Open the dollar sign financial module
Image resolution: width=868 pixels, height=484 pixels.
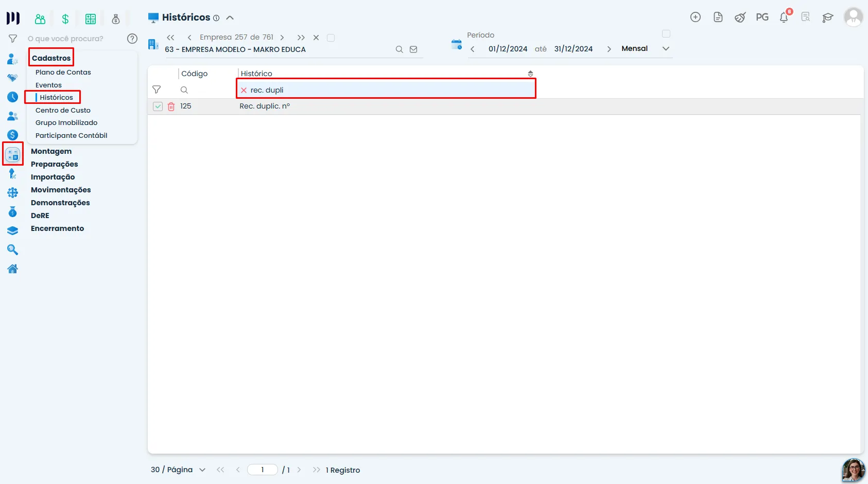click(65, 19)
